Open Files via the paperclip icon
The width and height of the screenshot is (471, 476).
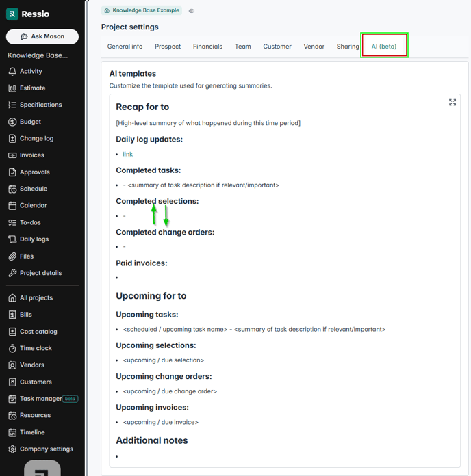pos(12,256)
